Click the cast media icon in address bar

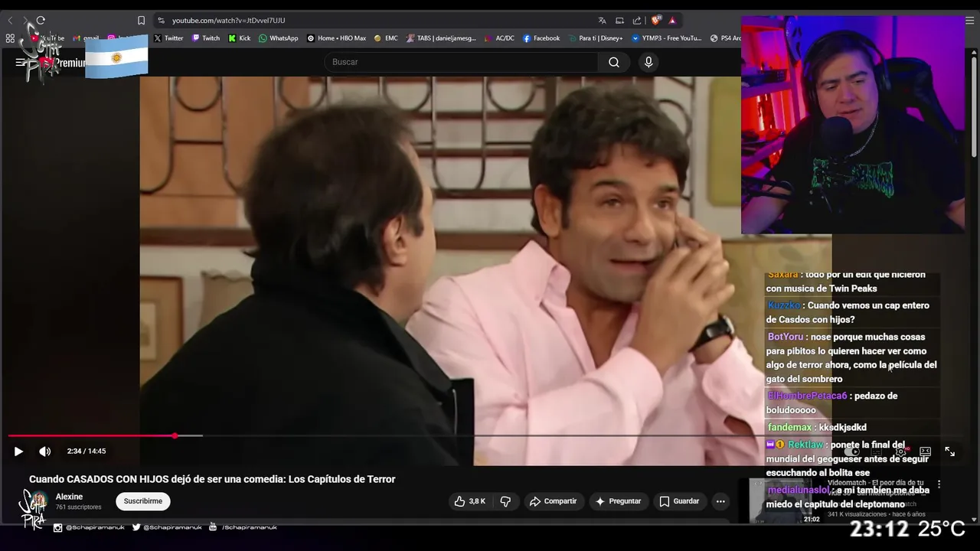[619, 21]
